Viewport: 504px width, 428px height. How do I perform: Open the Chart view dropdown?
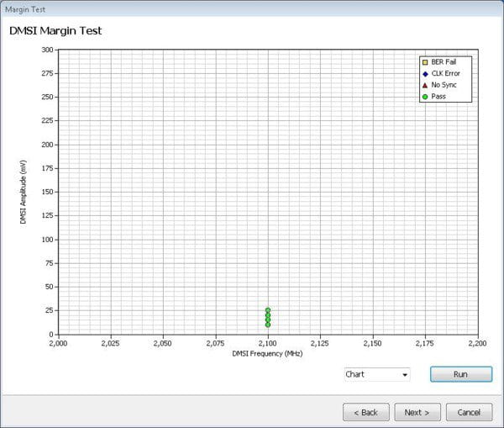tap(376, 374)
